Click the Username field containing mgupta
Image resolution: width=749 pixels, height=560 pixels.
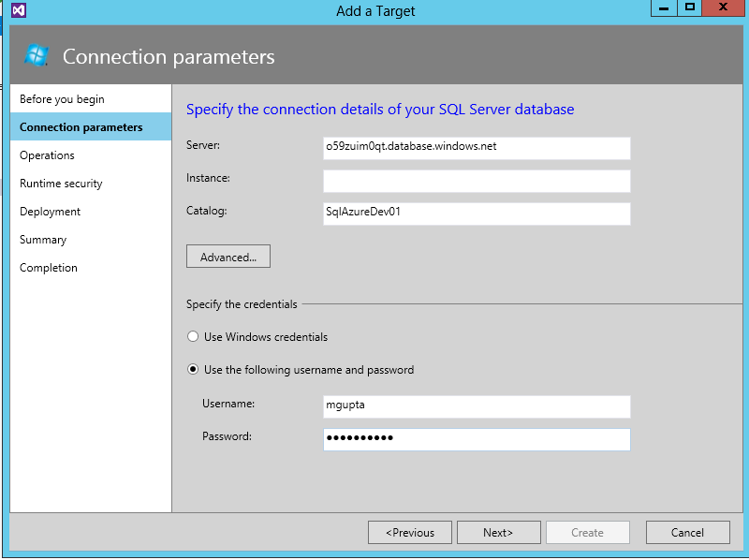[x=477, y=406]
